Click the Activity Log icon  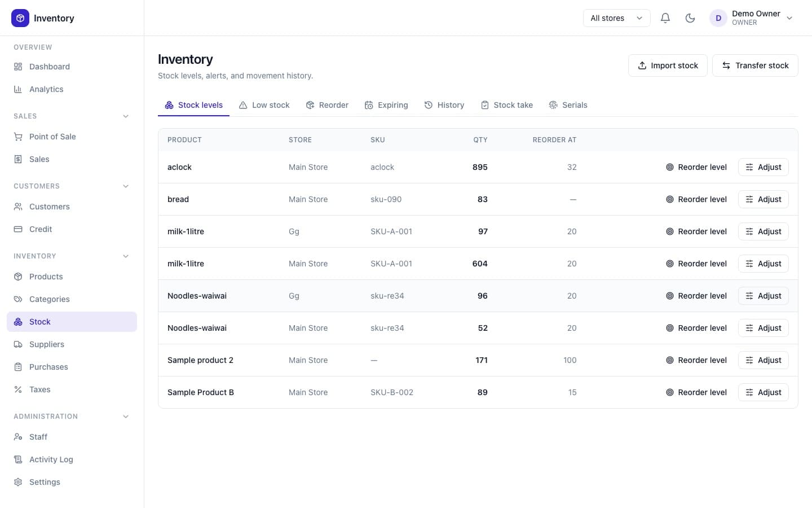pos(18,459)
